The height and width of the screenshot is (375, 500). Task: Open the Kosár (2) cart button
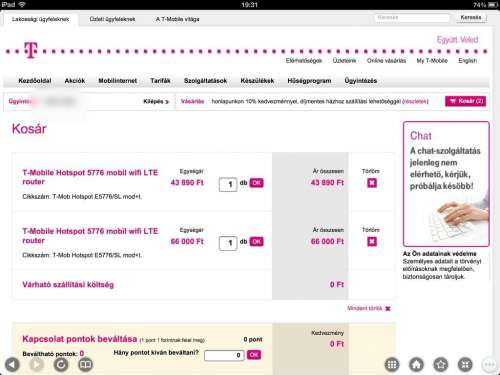(x=465, y=101)
